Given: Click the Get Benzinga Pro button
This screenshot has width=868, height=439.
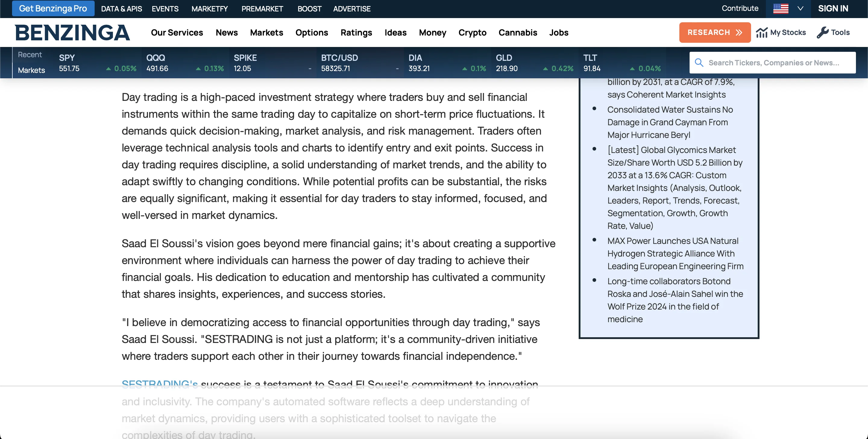Looking at the screenshot, I should 53,8.
